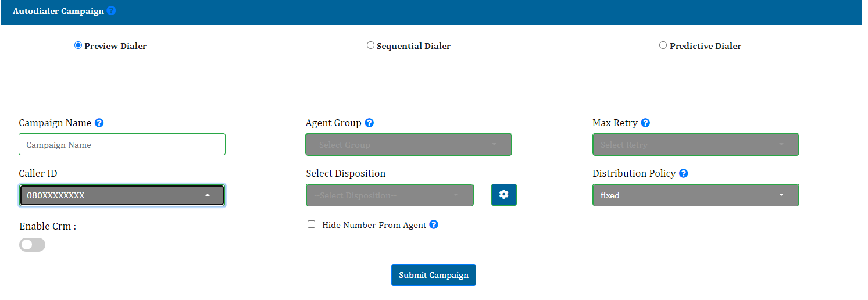Click help icon beside Autodialer Campaign title
The width and height of the screenshot is (868, 300).
click(112, 10)
